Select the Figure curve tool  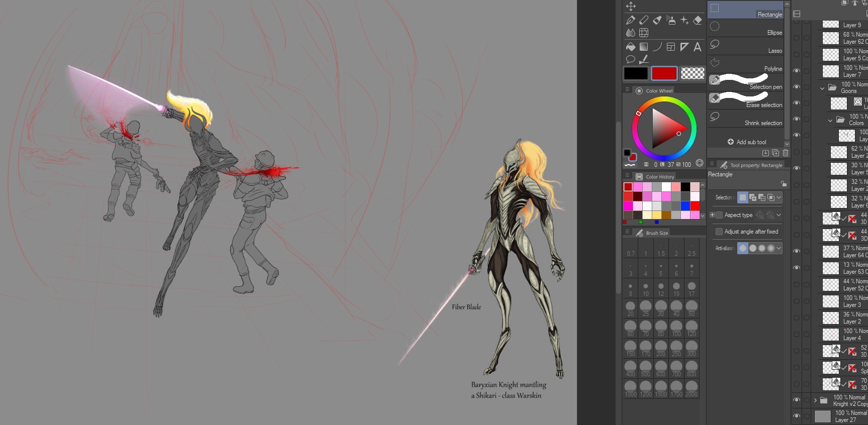(657, 47)
